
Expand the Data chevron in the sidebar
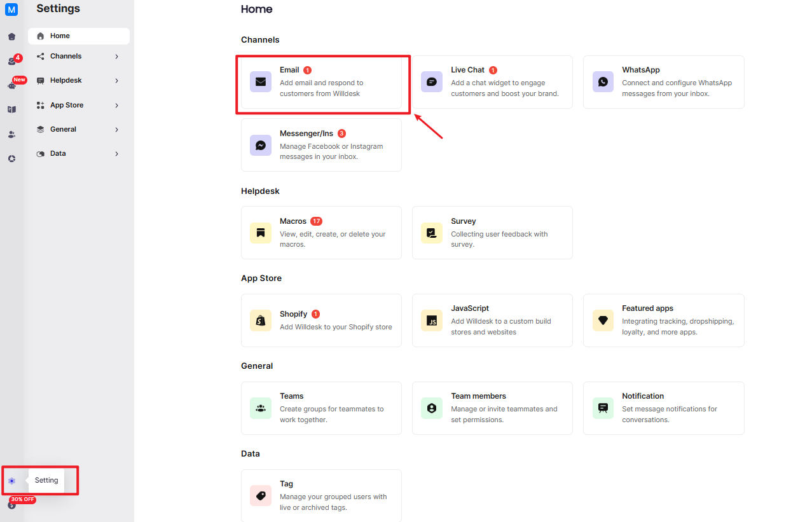coord(117,154)
